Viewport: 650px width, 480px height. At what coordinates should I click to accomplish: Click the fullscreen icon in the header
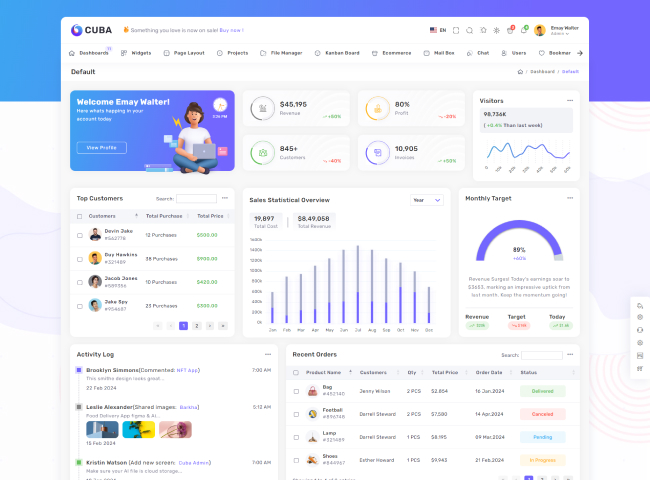point(456,30)
